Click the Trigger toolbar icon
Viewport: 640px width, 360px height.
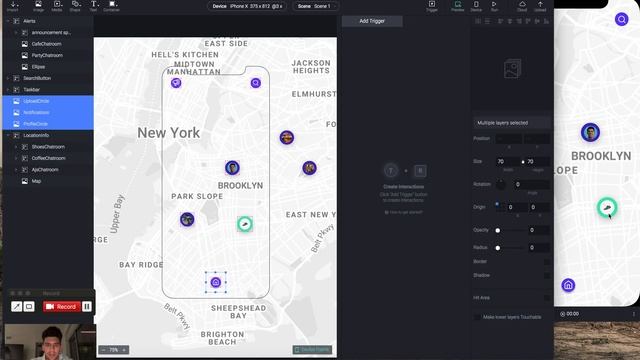click(x=432, y=6)
